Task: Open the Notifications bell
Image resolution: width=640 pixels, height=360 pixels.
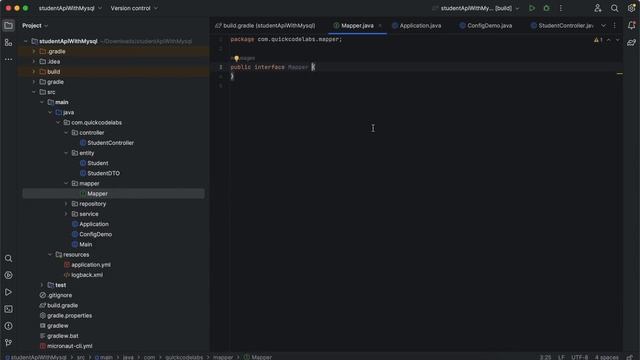Action: [631, 26]
